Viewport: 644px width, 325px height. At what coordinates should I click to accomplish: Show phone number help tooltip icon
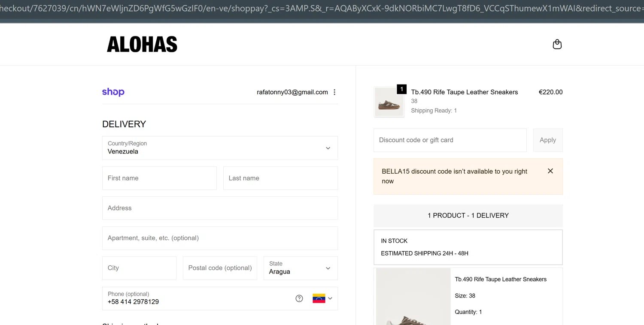299,298
